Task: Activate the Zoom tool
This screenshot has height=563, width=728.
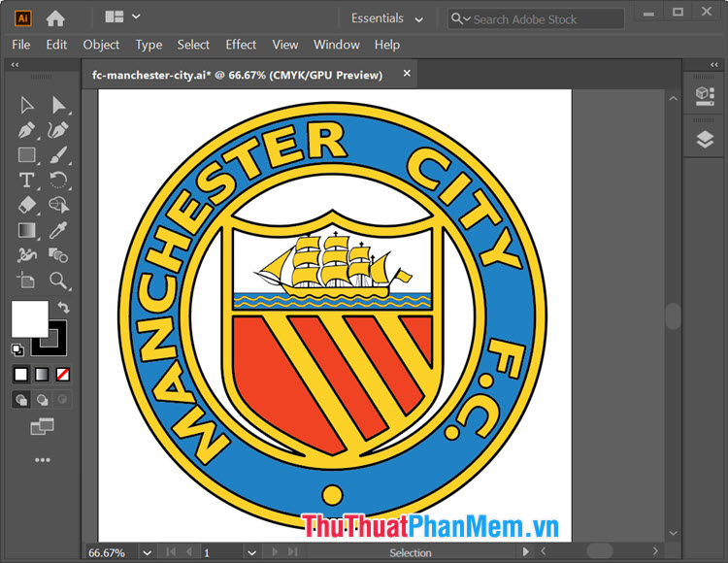Action: click(58, 281)
